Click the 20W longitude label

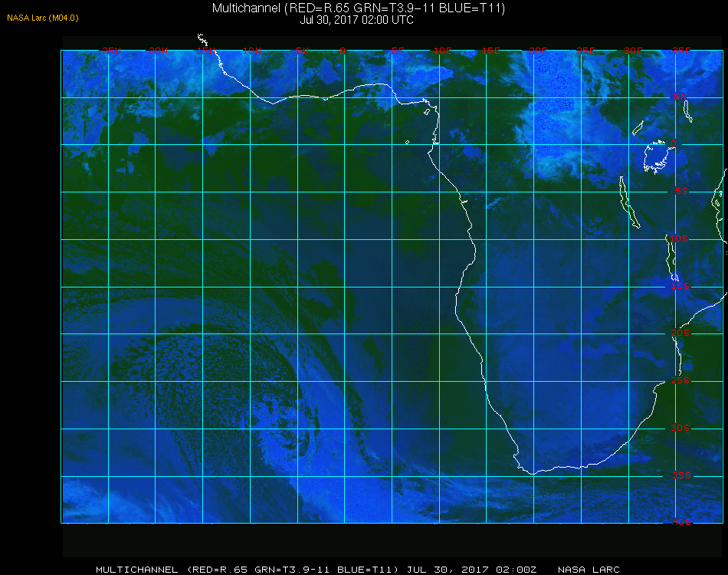click(x=159, y=51)
